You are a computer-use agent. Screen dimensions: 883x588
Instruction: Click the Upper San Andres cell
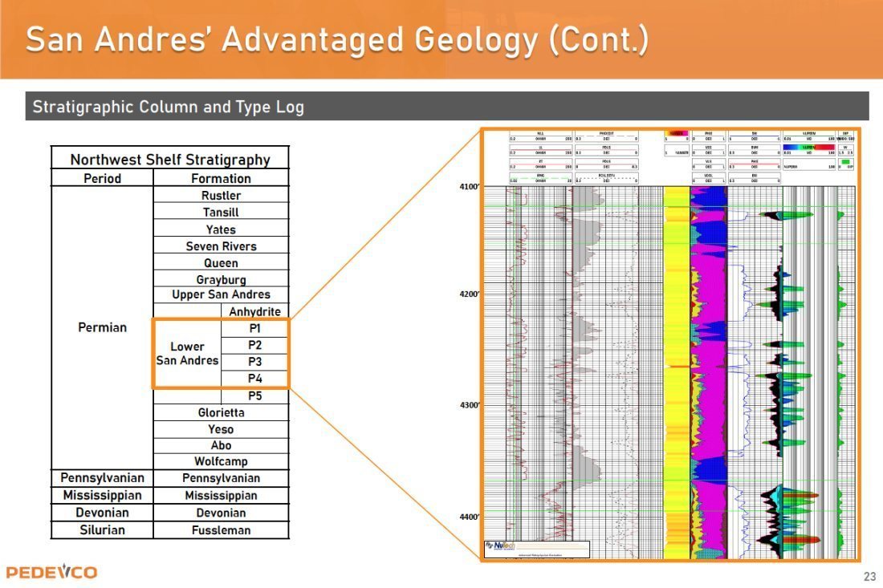(x=221, y=294)
